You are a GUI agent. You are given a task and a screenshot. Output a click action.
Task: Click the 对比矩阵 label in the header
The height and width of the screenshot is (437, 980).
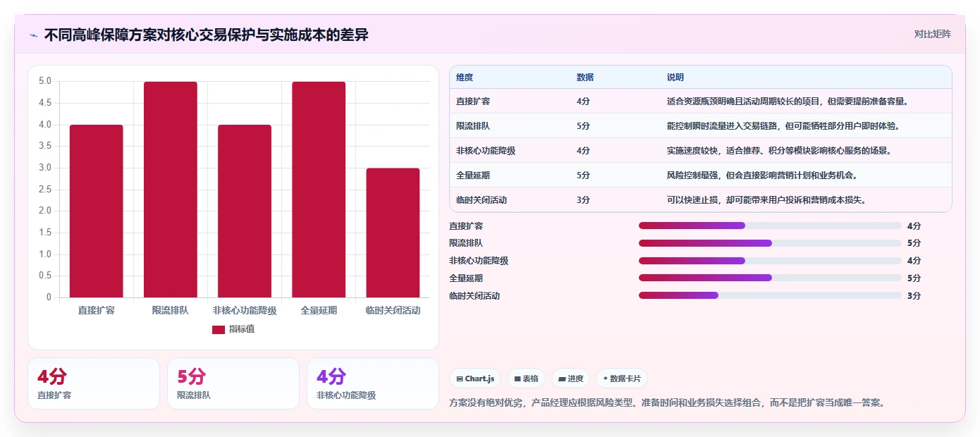932,34
